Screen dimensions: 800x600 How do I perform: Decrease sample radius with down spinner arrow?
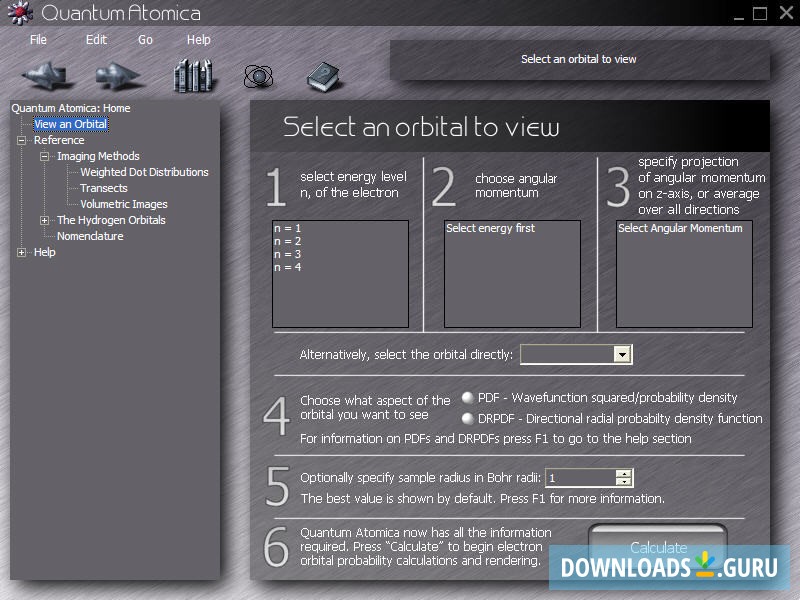tap(623, 482)
